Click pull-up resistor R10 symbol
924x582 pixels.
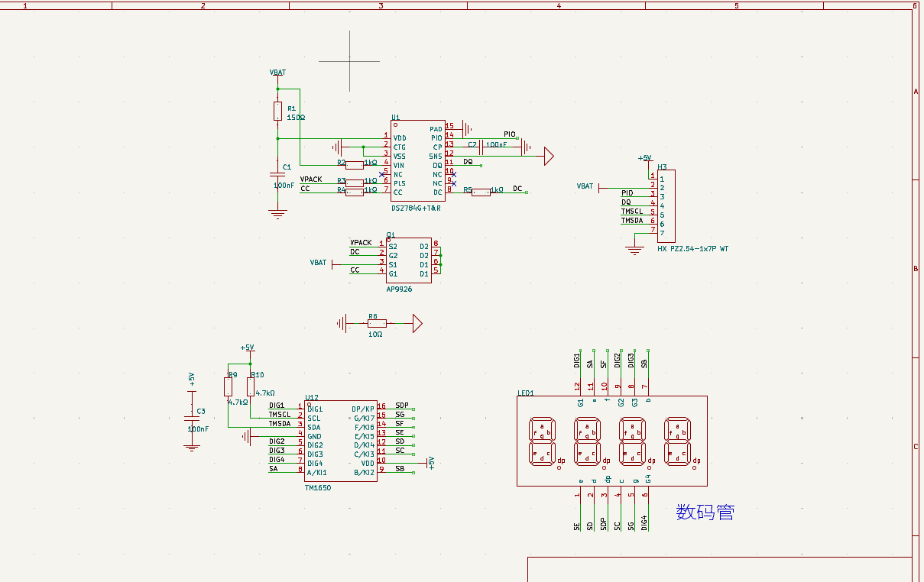coord(250,387)
